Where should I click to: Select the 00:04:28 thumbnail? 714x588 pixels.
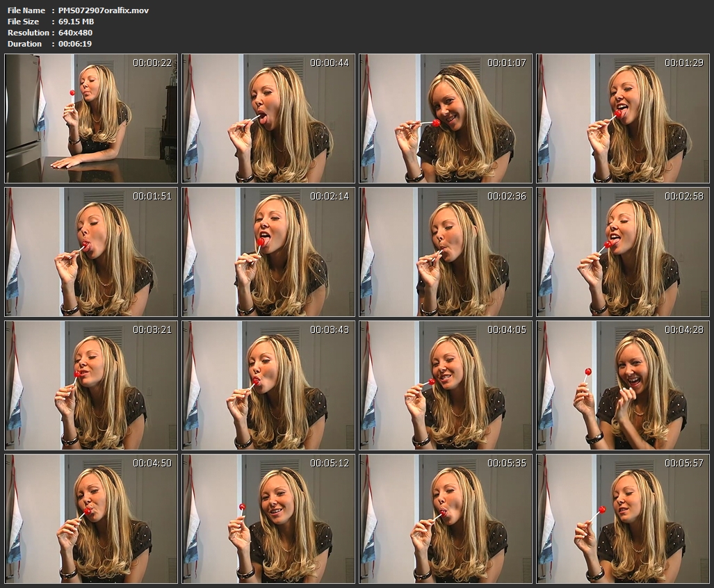tap(623, 385)
